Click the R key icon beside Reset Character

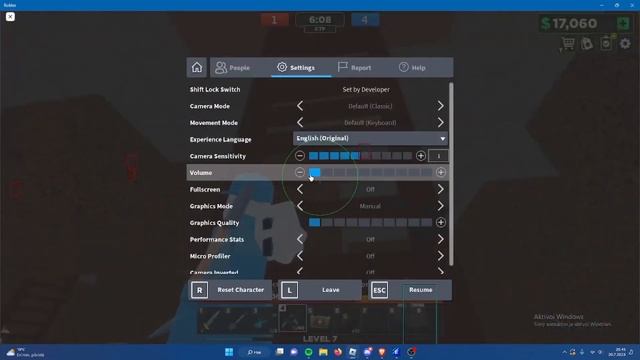tap(200, 290)
